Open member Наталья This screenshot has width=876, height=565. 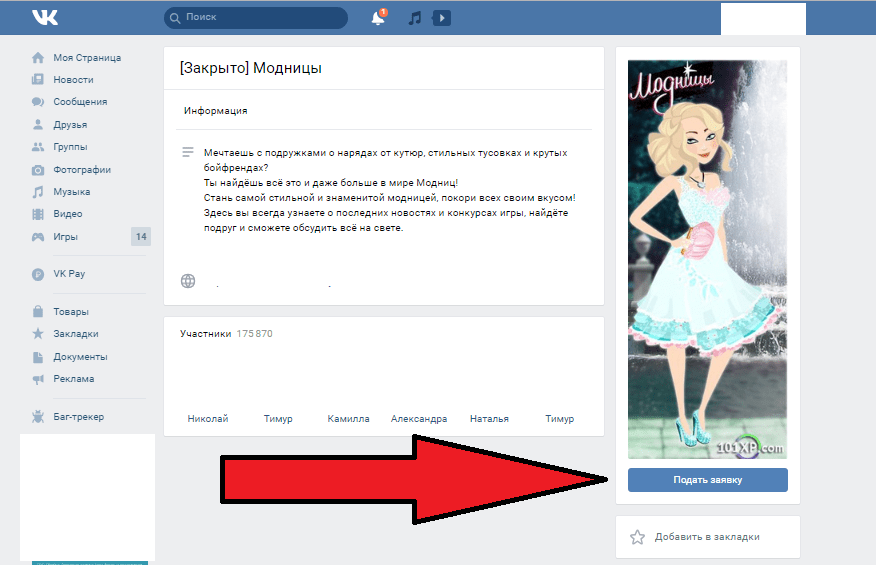(489, 419)
